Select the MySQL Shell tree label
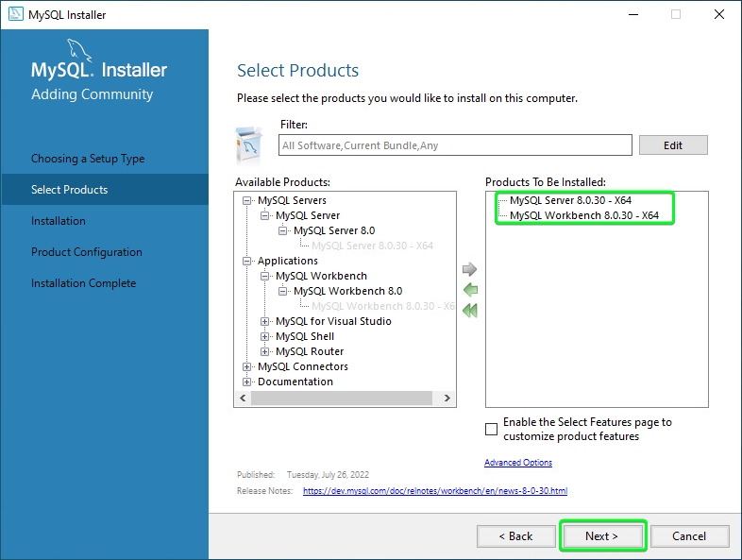 click(x=305, y=336)
